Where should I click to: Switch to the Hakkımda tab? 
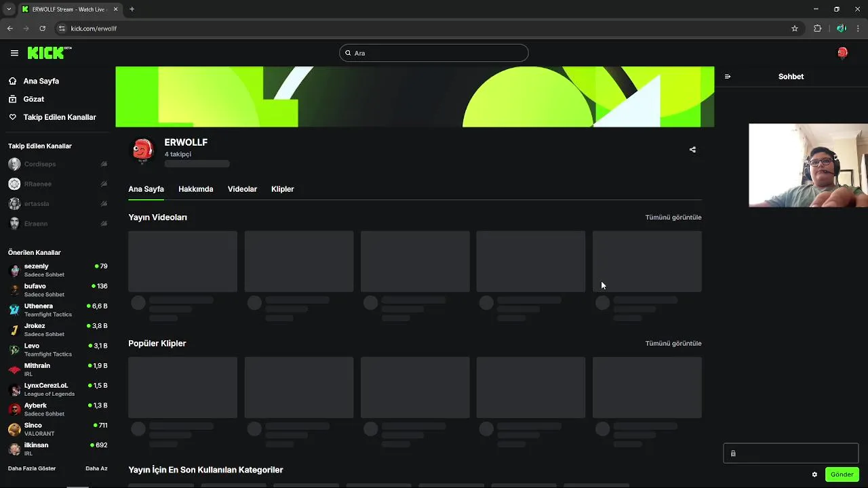point(196,189)
